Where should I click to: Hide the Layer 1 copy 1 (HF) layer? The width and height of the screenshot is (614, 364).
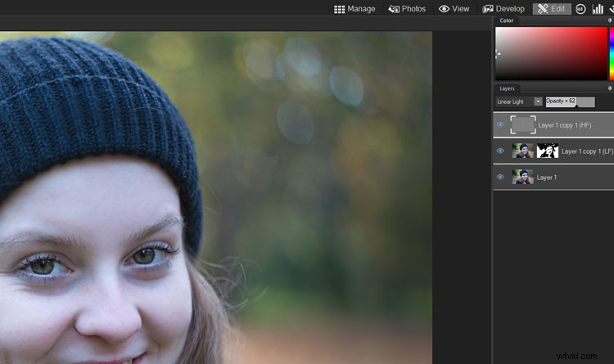pyautogui.click(x=500, y=125)
